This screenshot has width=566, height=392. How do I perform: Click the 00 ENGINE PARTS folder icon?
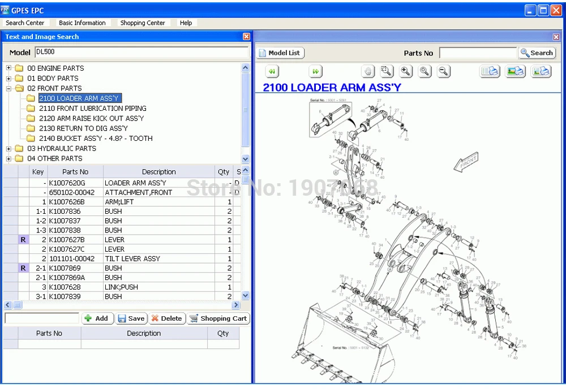click(19, 68)
